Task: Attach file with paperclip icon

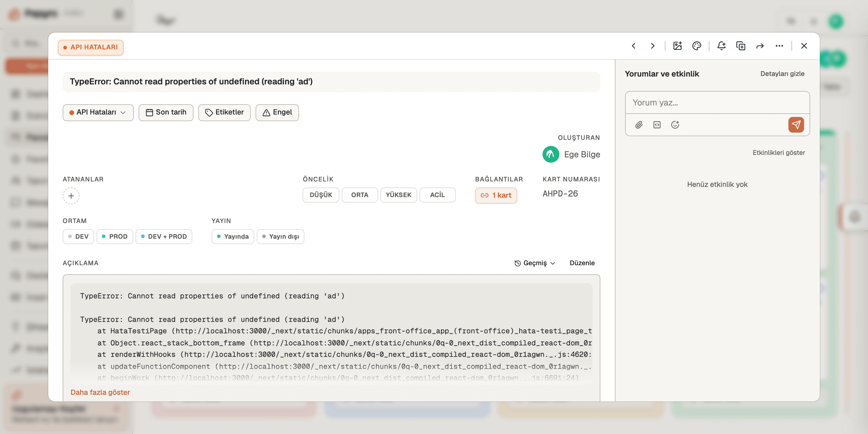Action: (639, 125)
